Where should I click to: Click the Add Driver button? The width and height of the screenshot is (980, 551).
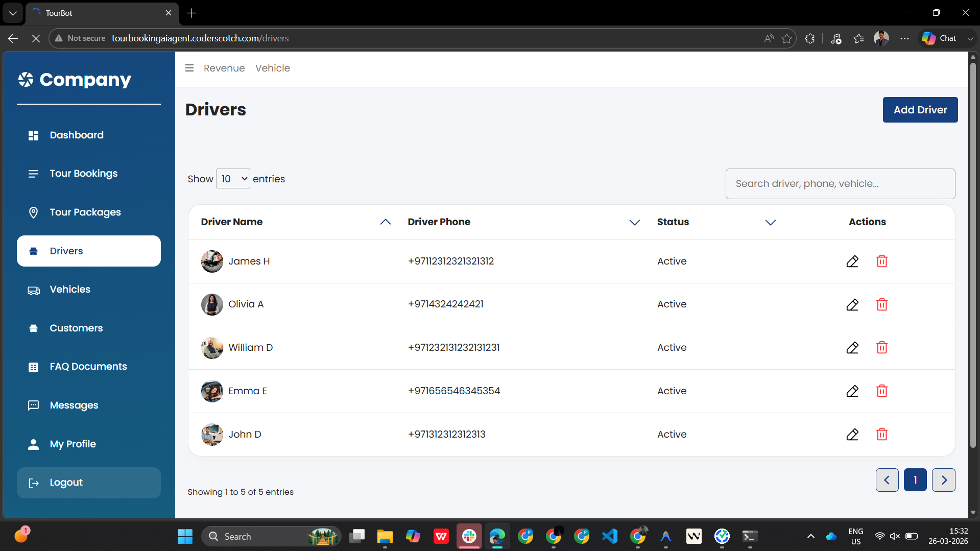pyautogui.click(x=920, y=110)
